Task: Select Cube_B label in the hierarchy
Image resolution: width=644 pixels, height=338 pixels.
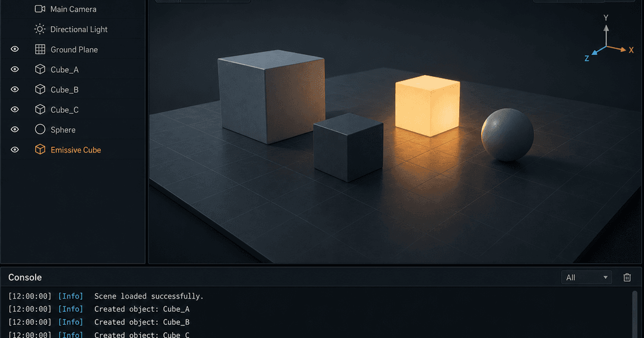Action: [64, 89]
